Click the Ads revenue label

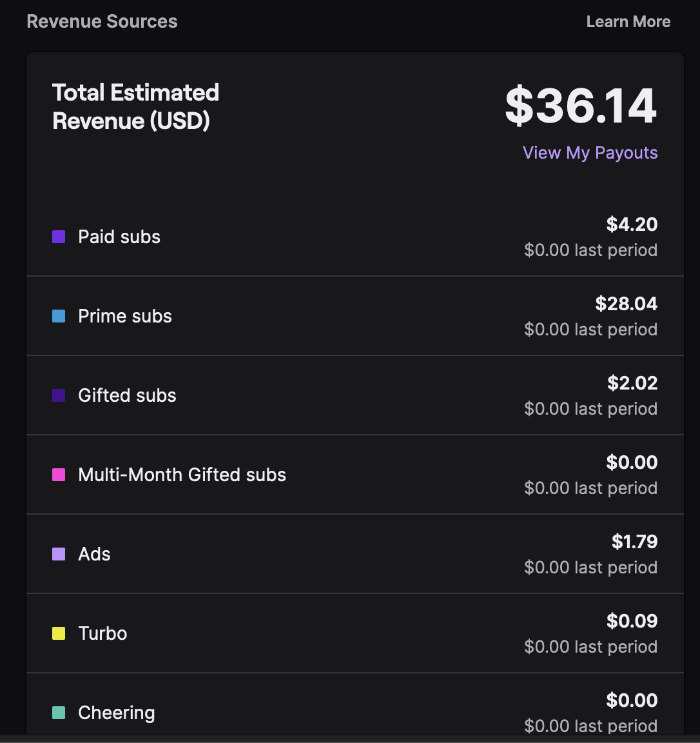tap(94, 554)
